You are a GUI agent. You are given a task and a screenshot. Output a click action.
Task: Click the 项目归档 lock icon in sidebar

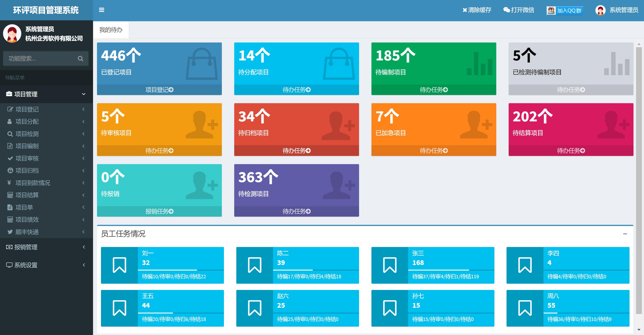point(10,170)
